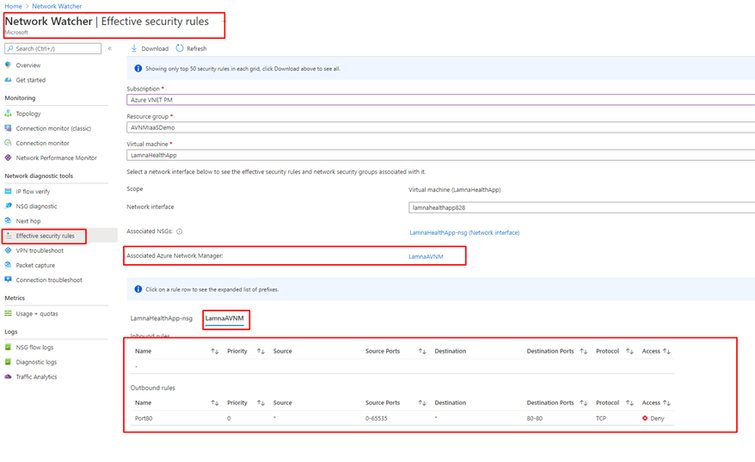Click the Network Watcher breadcrumb link
This screenshot has width=755, height=462.
click(57, 6)
